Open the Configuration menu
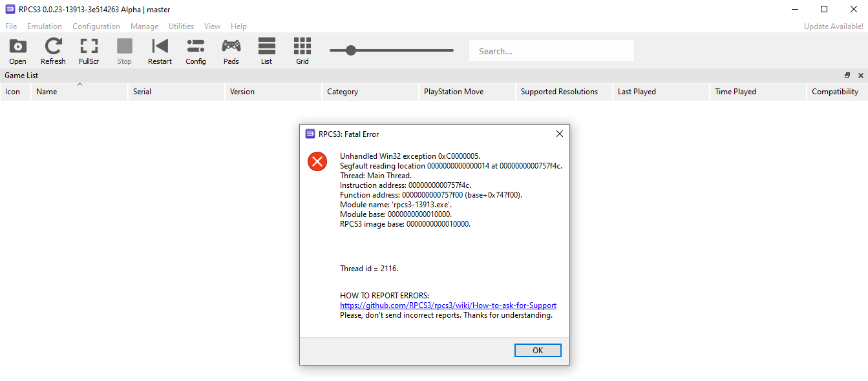This screenshot has width=868, height=381. [96, 26]
